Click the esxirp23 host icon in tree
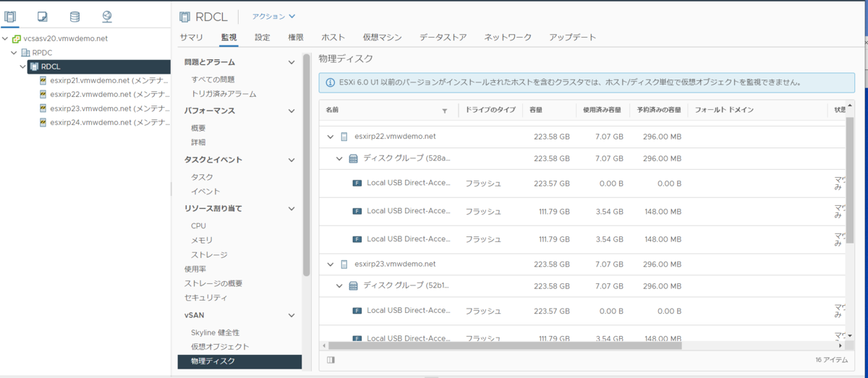 click(43, 108)
